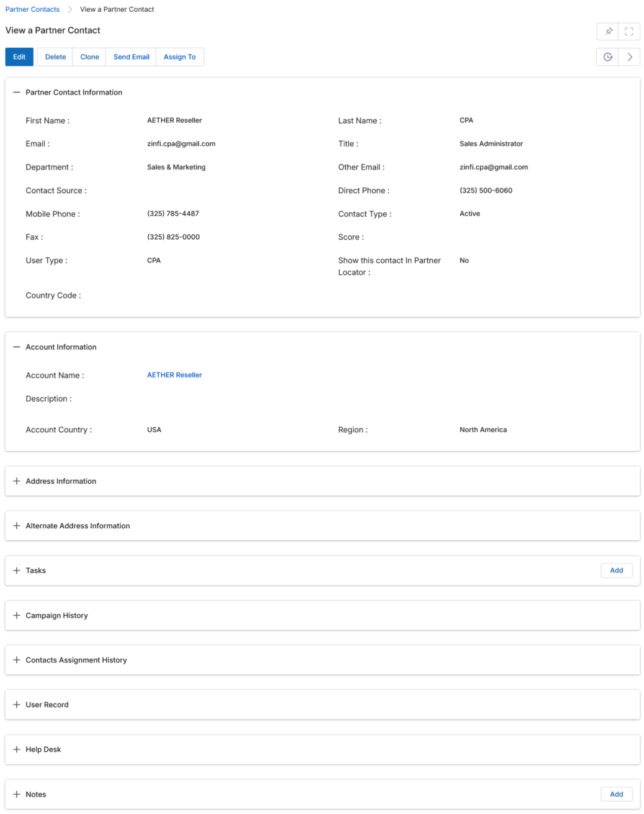Select the Email value zinfi.cpa@gmail.com
This screenshot has height=814, width=644.
[181, 144]
